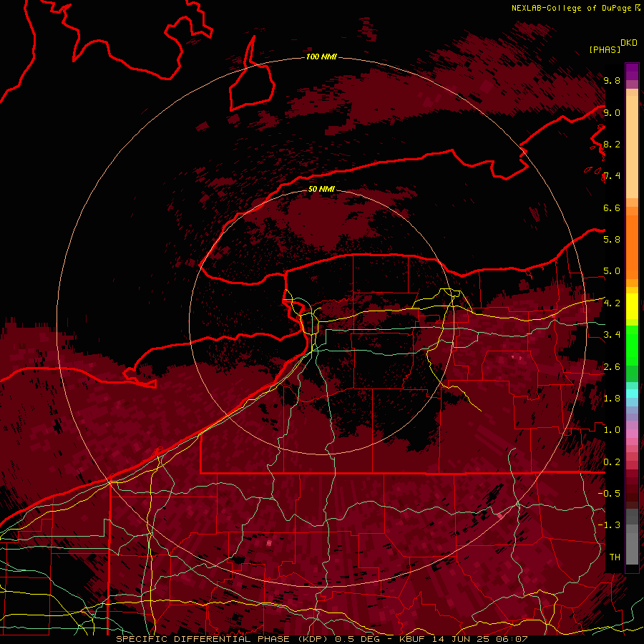Image resolution: width=644 pixels, height=644 pixels.
Task: Select the 1.0 scale value
Action: (x=612, y=430)
